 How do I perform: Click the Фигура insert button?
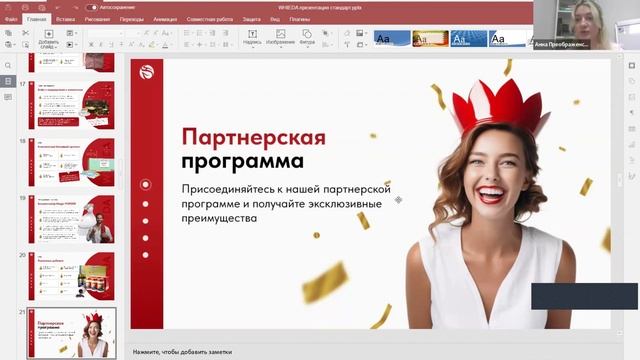[x=307, y=39]
